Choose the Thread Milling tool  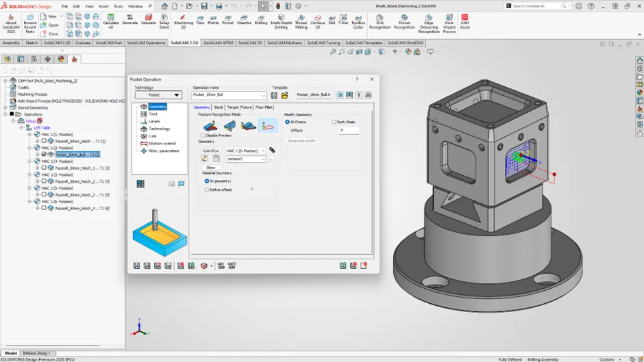301,21
